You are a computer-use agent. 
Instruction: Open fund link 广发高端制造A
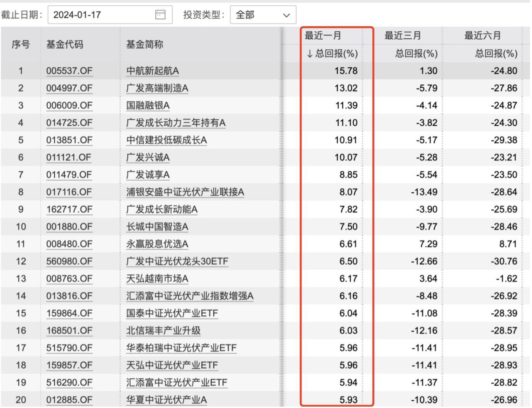[x=157, y=88]
